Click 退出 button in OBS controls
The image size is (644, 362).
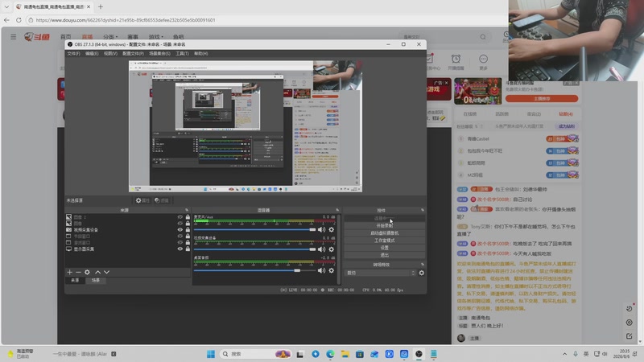coord(385,255)
